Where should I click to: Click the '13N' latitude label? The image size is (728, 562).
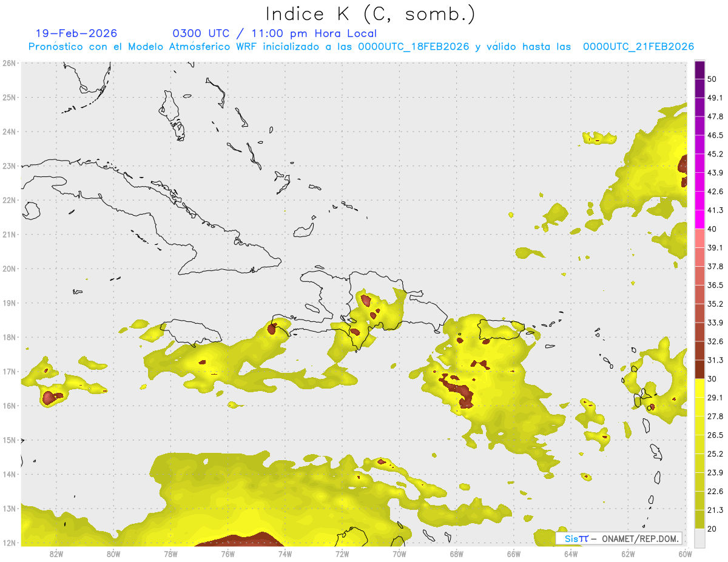9,508
